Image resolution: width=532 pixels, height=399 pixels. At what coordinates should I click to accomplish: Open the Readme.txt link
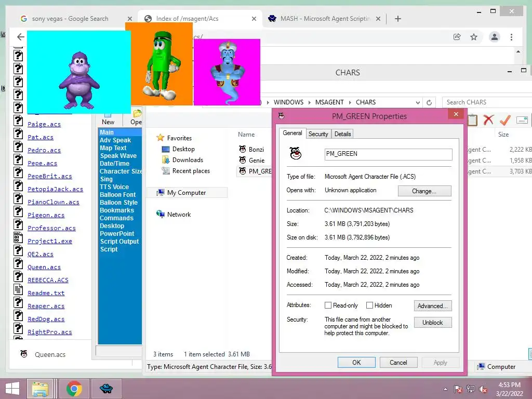coord(46,293)
